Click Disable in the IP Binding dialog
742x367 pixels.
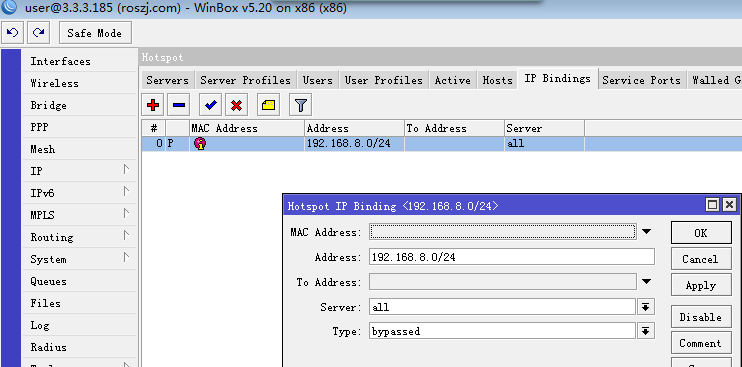(701, 317)
